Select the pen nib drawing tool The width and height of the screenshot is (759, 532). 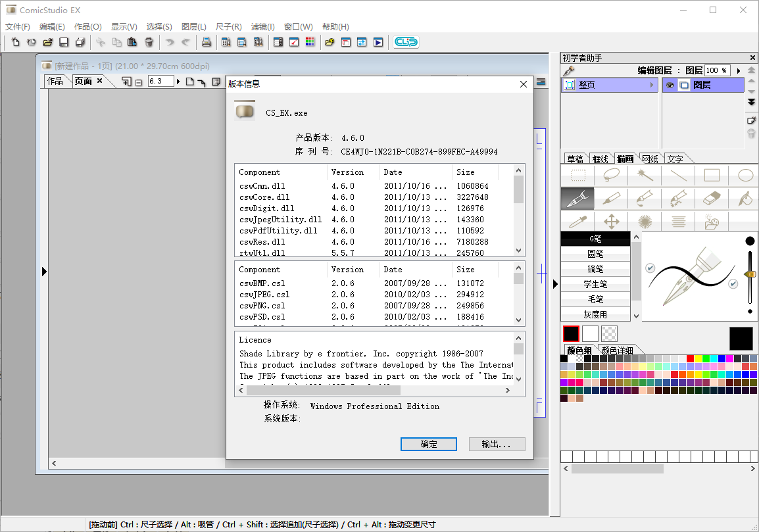[x=578, y=199]
